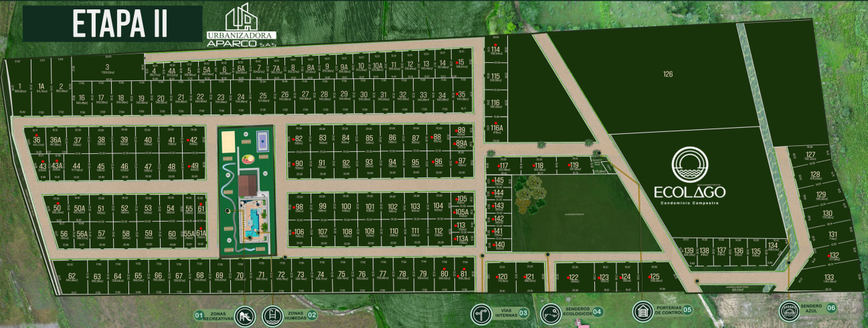Select lot 62 on the bottom row
Viewport: 868px width, 328px height.
coord(72,276)
